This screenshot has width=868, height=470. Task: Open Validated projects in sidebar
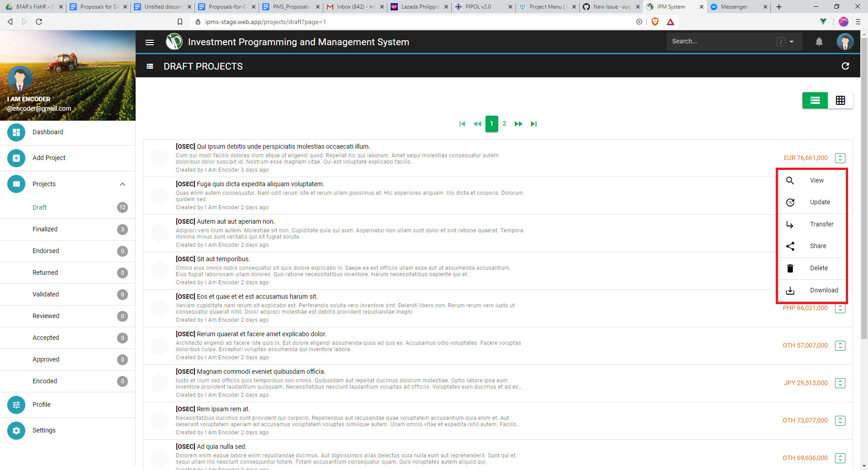tap(68, 294)
